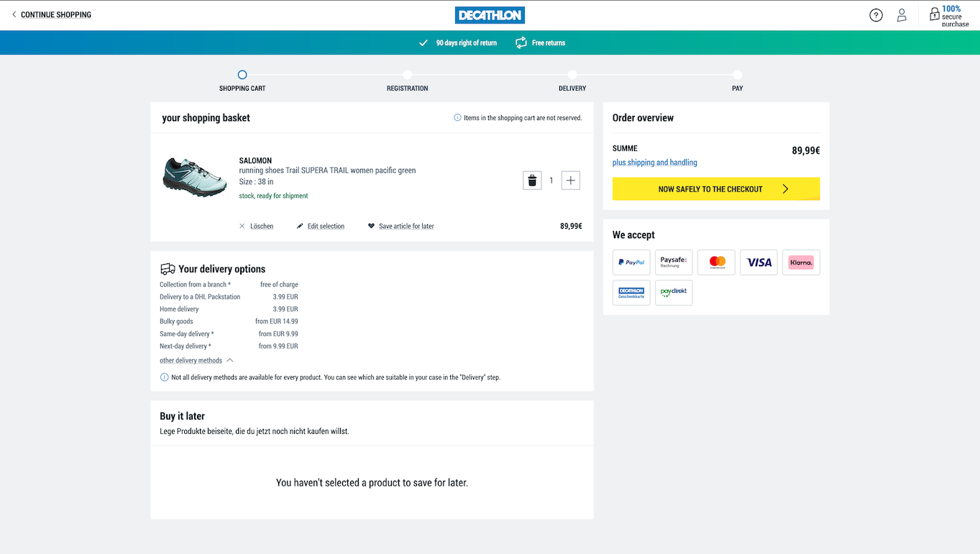This screenshot has height=554, width=980.
Task: Click the PayPal payment icon
Action: [x=631, y=263]
